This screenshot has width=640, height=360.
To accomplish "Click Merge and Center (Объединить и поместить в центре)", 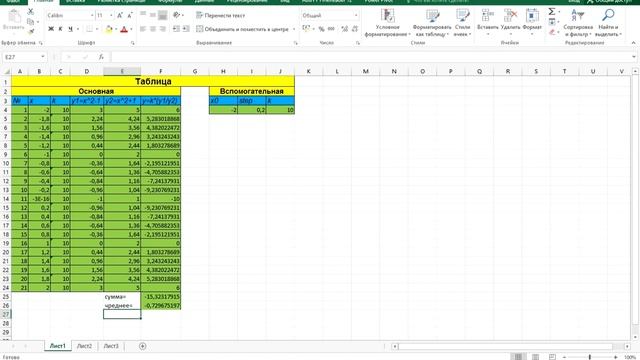I will pos(242,29).
